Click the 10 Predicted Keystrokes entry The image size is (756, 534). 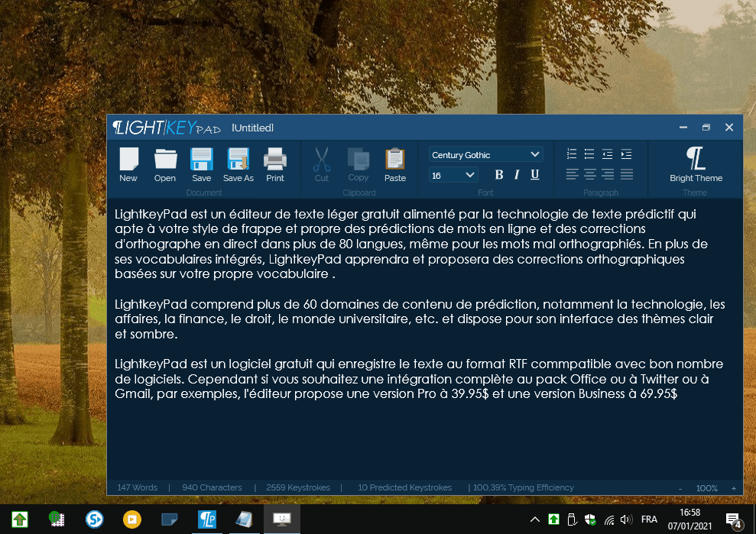click(x=404, y=487)
